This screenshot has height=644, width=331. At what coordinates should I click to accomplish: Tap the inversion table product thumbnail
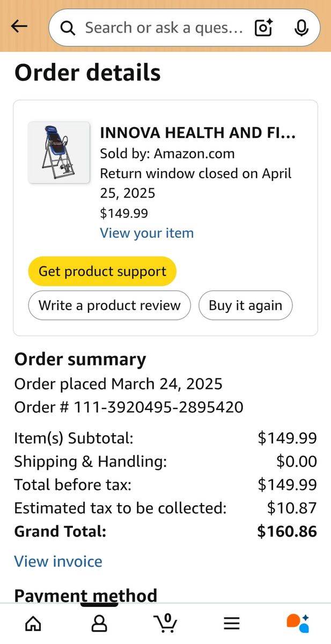[x=59, y=152]
